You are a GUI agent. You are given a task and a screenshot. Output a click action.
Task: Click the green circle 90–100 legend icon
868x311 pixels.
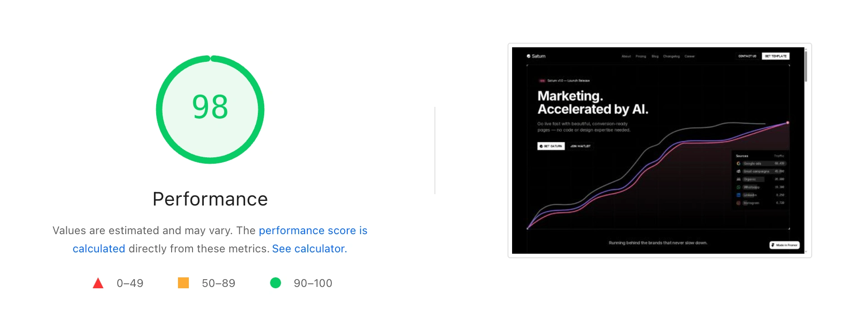coord(276,283)
